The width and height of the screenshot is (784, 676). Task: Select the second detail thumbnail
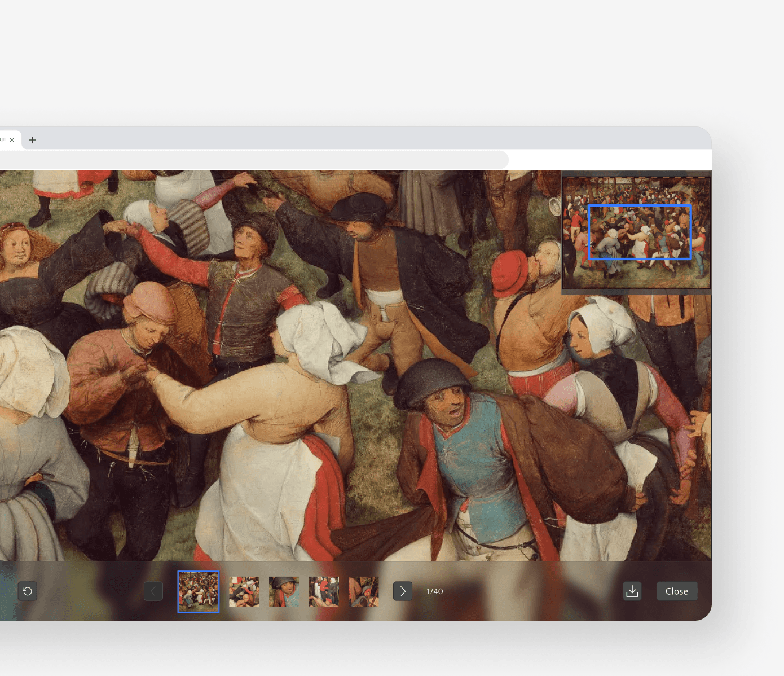click(244, 591)
